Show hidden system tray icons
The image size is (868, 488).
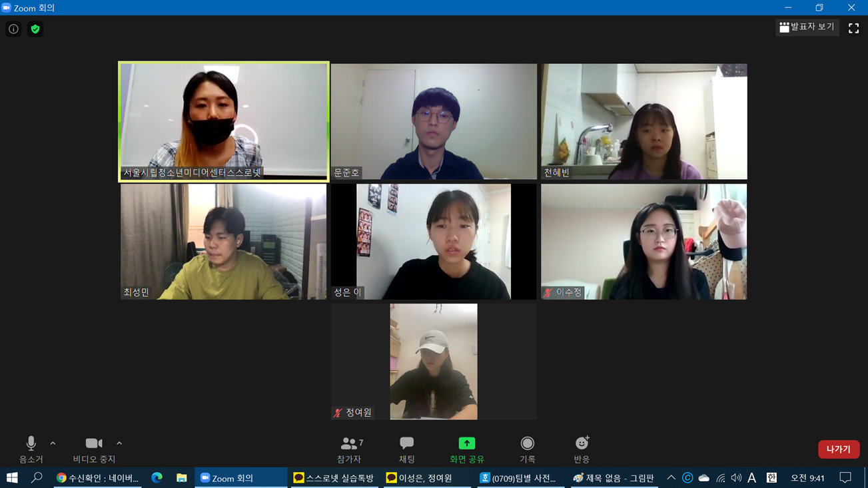(671, 478)
